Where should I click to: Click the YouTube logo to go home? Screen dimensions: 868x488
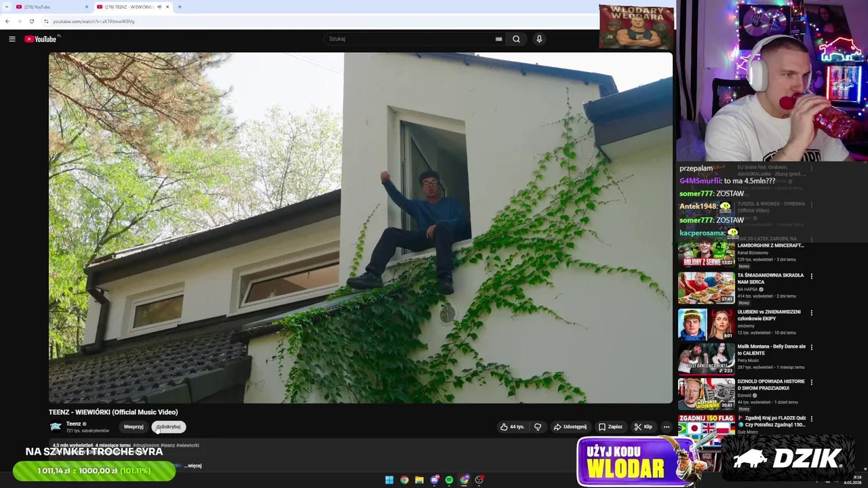(x=41, y=39)
